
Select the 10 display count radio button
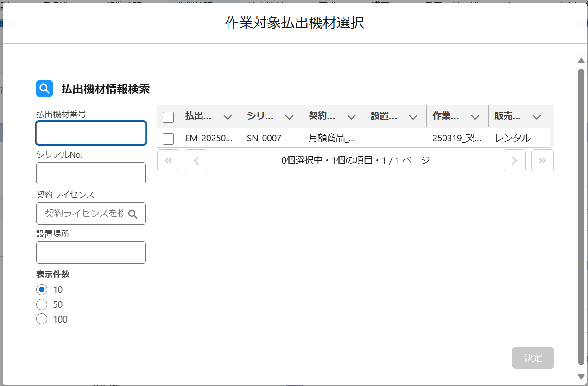(x=42, y=290)
